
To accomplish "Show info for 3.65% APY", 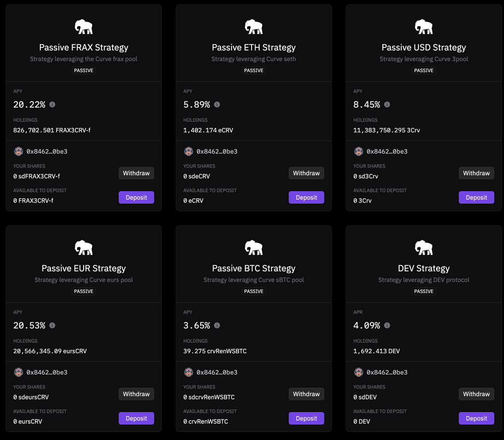I will [x=217, y=325].
